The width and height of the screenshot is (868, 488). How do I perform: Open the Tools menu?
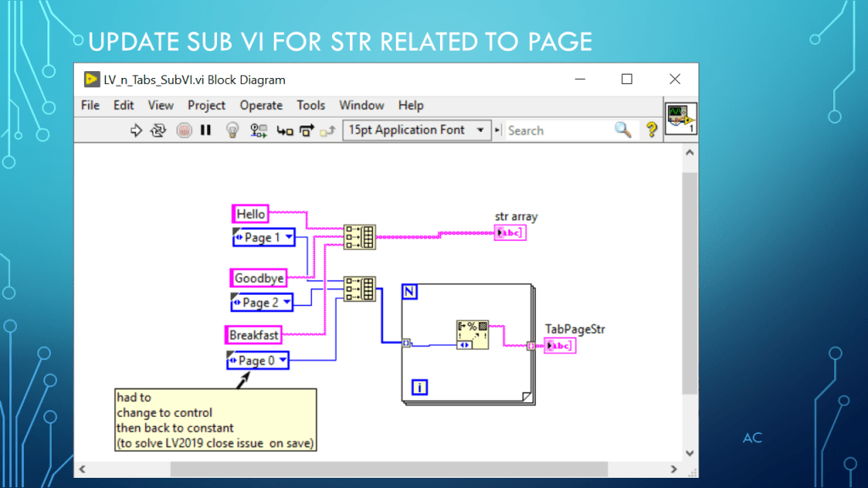(x=310, y=105)
